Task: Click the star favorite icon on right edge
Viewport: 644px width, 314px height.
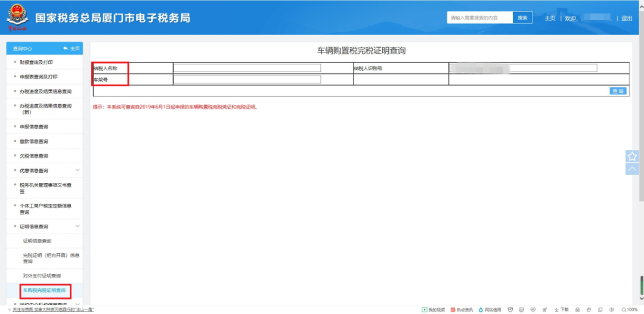Action: point(632,156)
